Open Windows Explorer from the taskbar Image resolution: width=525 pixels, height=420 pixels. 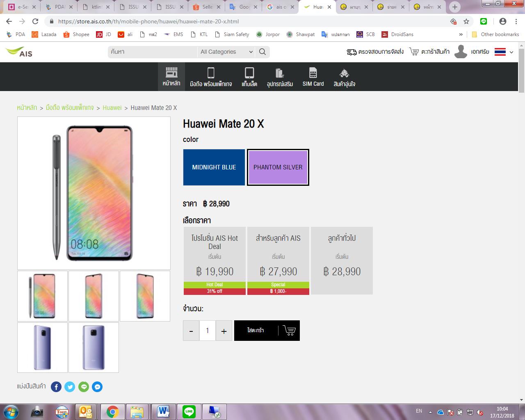pos(137,412)
